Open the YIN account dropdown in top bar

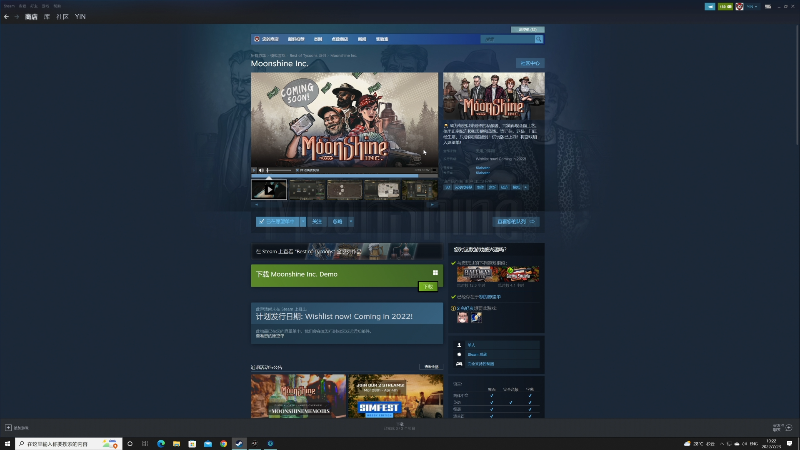click(753, 7)
